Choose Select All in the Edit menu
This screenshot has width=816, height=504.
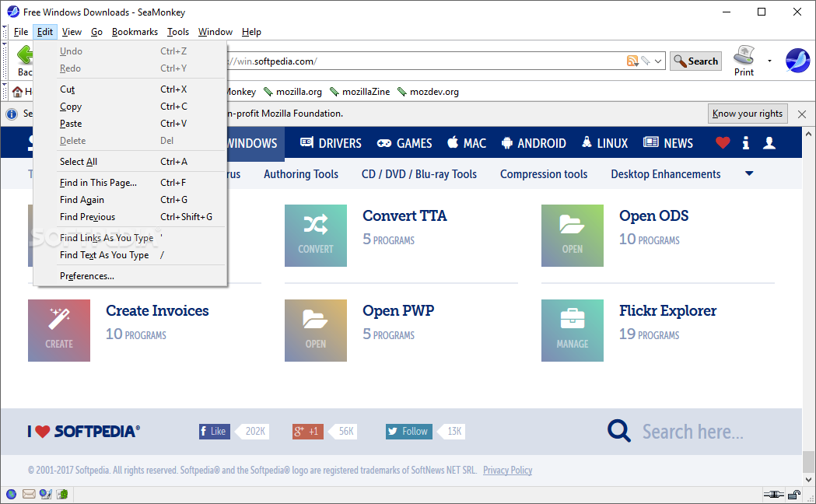(x=130, y=162)
